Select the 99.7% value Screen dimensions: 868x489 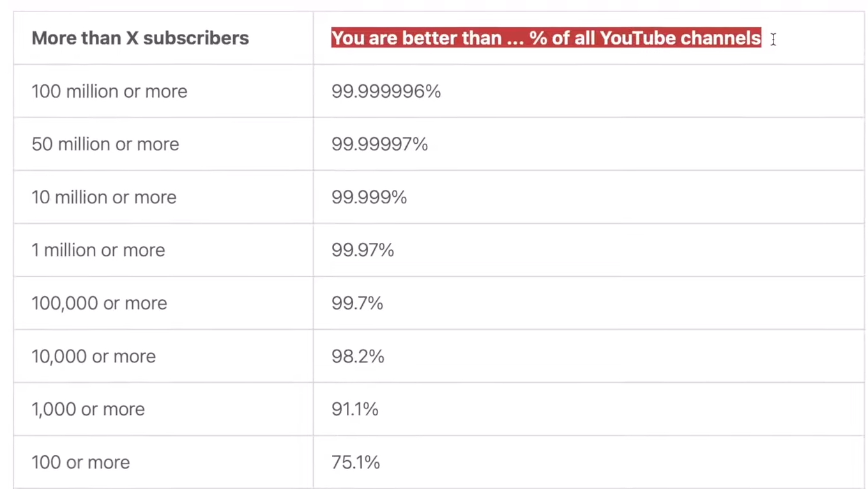[x=357, y=303]
